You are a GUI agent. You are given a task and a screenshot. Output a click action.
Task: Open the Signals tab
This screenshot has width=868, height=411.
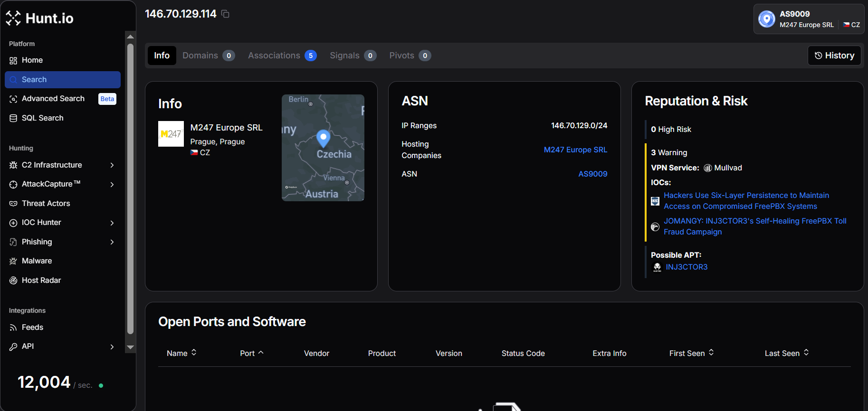(x=353, y=56)
